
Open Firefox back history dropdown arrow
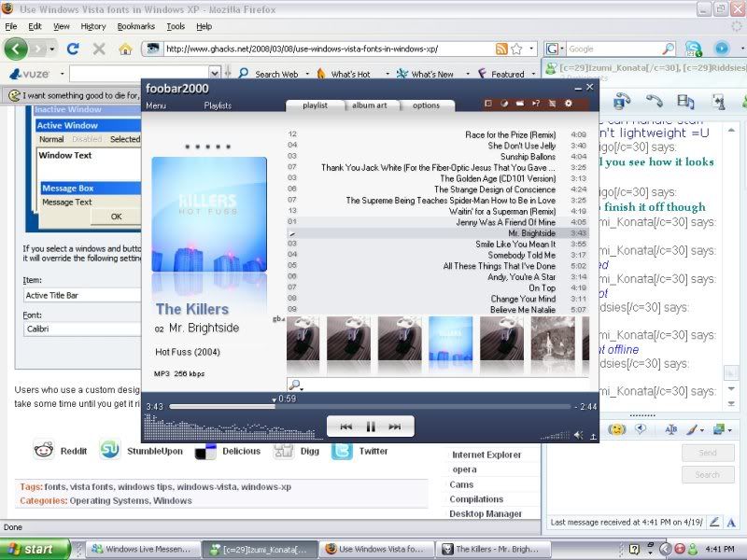[x=52, y=49]
